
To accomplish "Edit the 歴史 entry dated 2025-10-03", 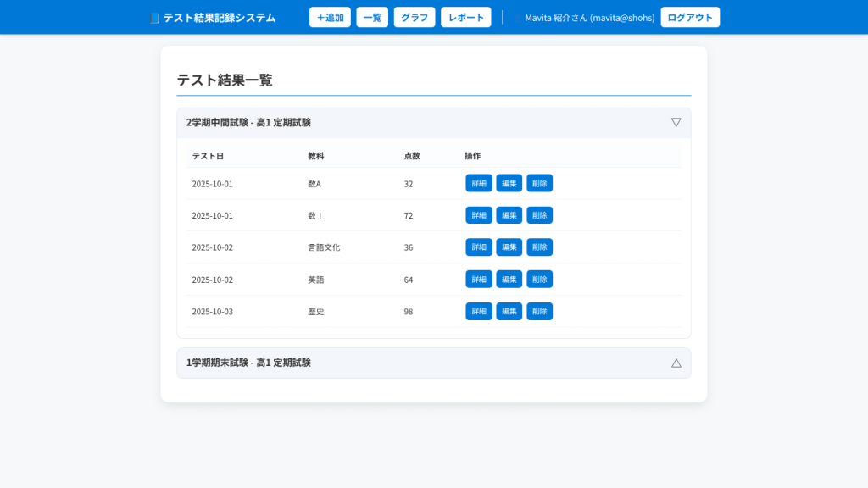I will pyautogui.click(x=509, y=311).
